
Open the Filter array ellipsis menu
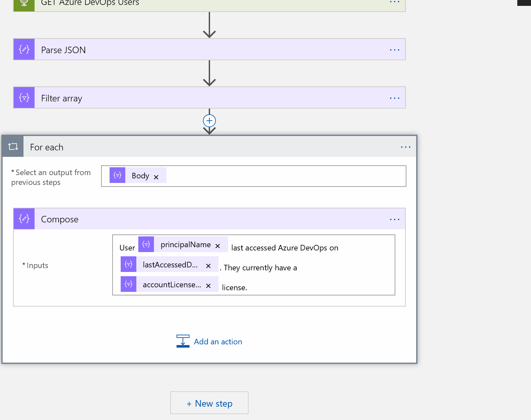pyautogui.click(x=395, y=98)
